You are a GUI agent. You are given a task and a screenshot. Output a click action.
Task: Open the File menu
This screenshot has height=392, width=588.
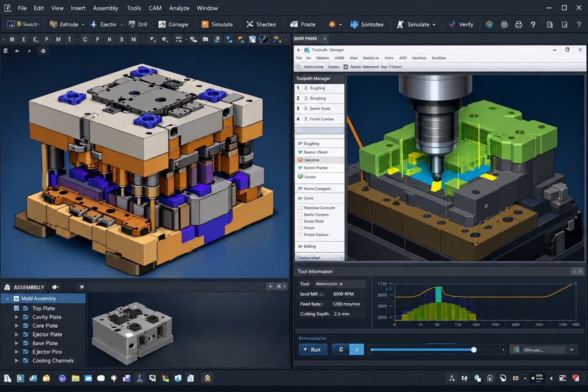tap(22, 8)
